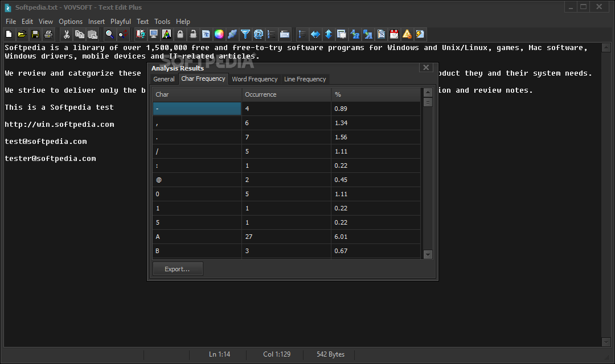Open the Insert menu
This screenshot has height=364, width=615.
click(96, 22)
